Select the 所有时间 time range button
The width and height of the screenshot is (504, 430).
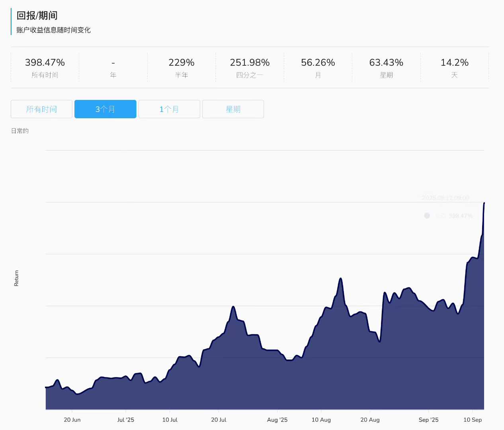(x=41, y=109)
